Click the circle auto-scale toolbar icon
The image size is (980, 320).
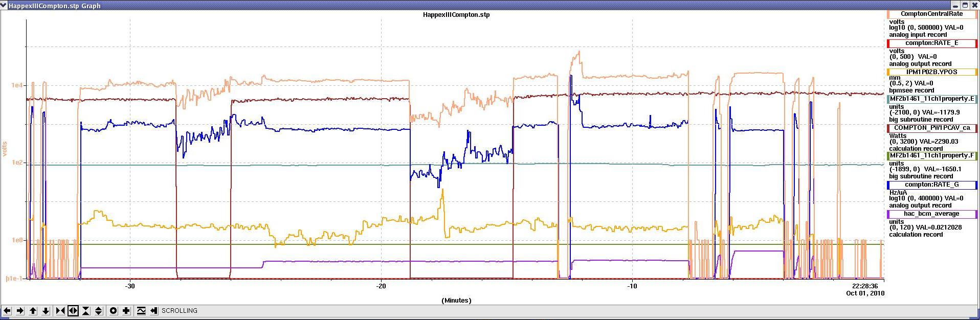coord(114,311)
